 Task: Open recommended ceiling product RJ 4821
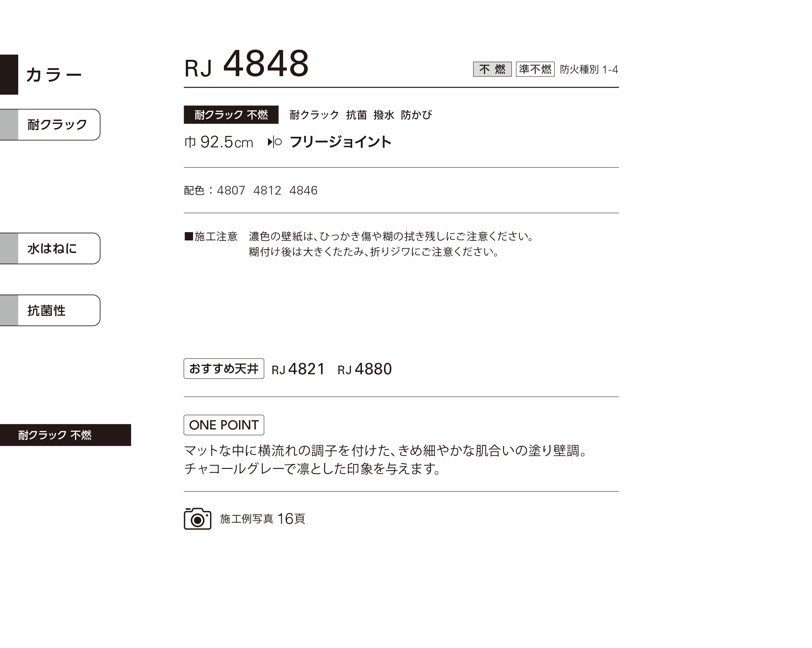tap(298, 369)
